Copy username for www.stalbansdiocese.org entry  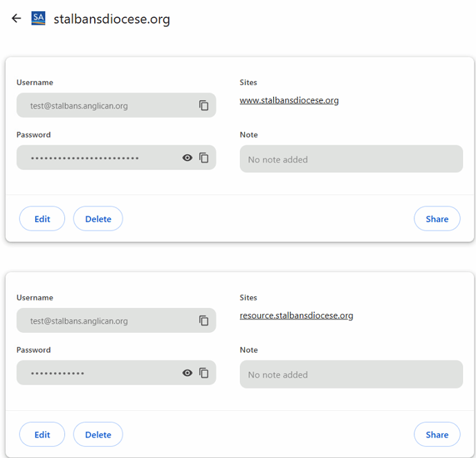pos(203,105)
